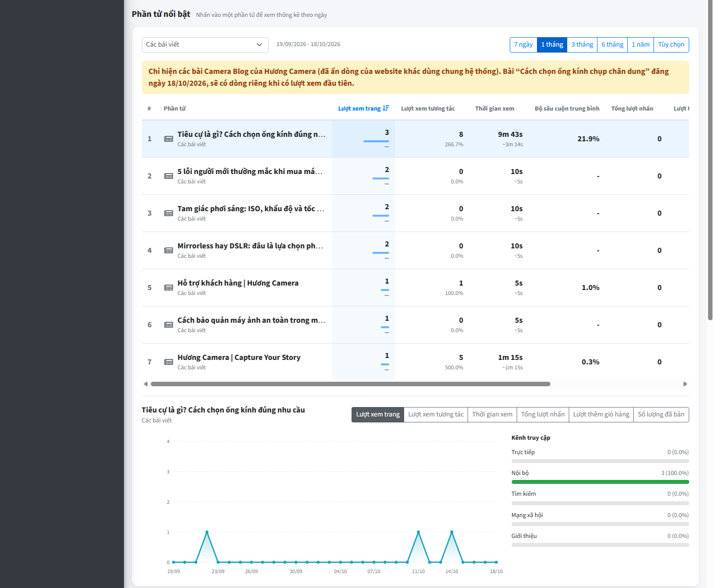Open the "Hương Camera | Capture Your Story" row
This screenshot has height=588, width=714.
click(x=416, y=362)
